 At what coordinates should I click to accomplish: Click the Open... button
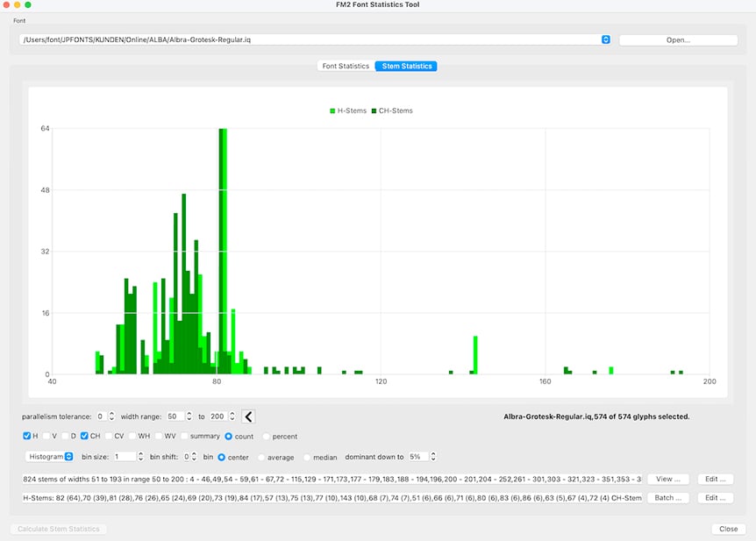678,40
